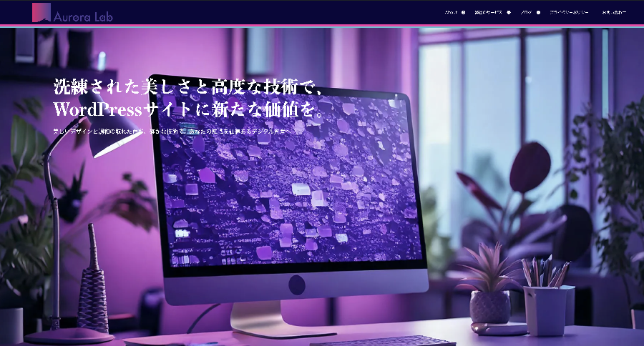This screenshot has width=644, height=346.
Task: Go to the ブログ navigation link
Action: (526, 12)
